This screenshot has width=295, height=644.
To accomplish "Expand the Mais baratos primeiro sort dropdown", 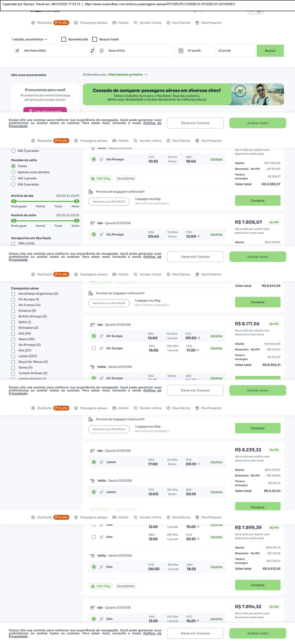I will [128, 74].
